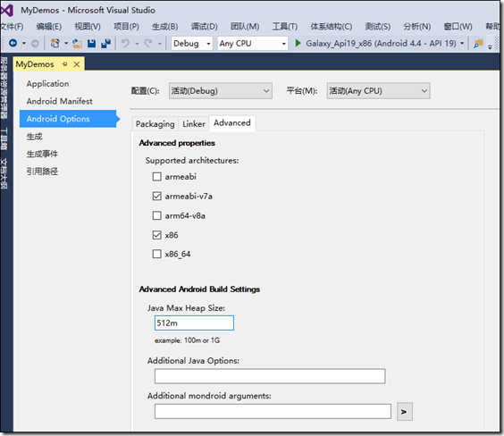504x436 pixels.
Task: Open the 服务器资源管理器 side panel tab
Action: click(x=4, y=88)
